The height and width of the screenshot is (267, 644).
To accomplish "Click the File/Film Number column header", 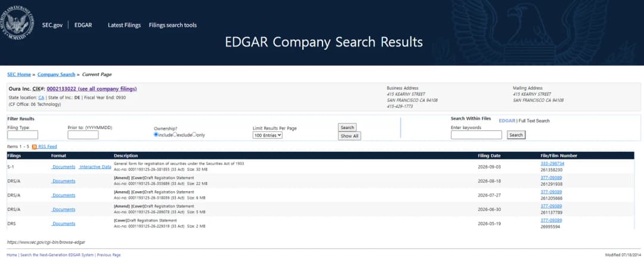I will click(559, 156).
